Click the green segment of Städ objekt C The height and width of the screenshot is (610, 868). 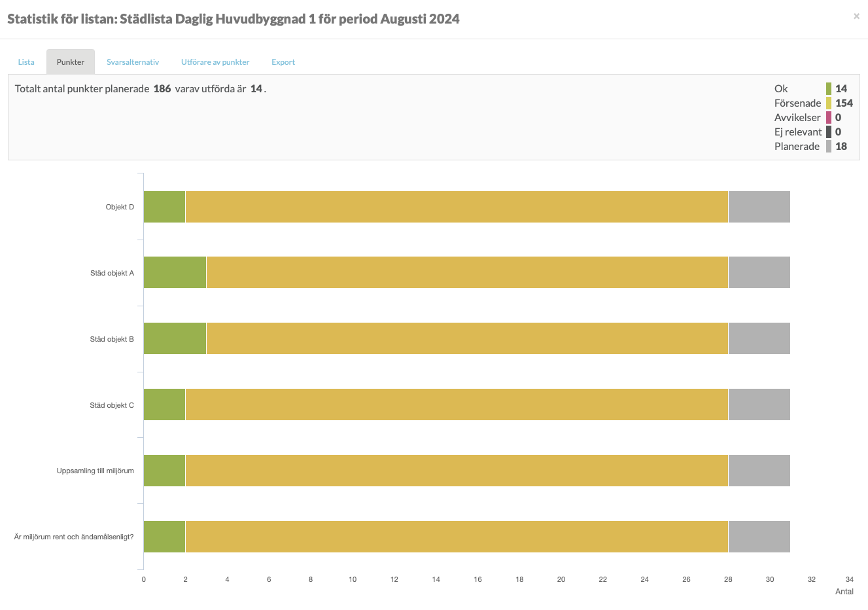pyautogui.click(x=165, y=404)
